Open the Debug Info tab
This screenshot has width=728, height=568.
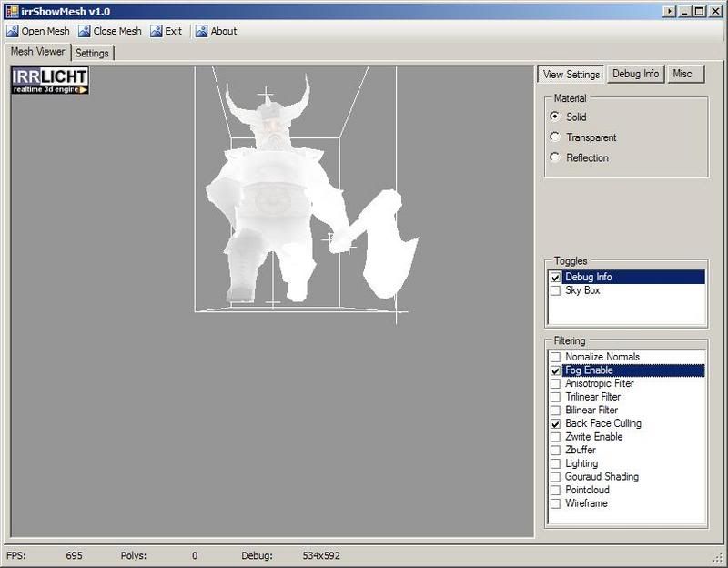click(x=635, y=74)
